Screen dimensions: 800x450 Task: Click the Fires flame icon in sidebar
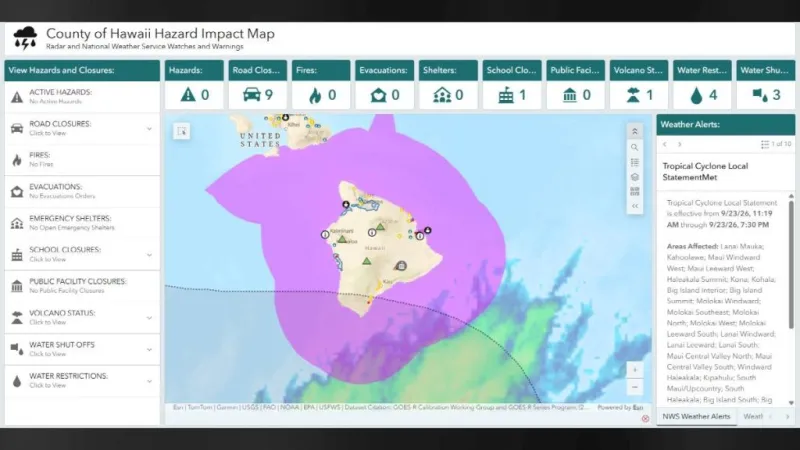coord(17,160)
